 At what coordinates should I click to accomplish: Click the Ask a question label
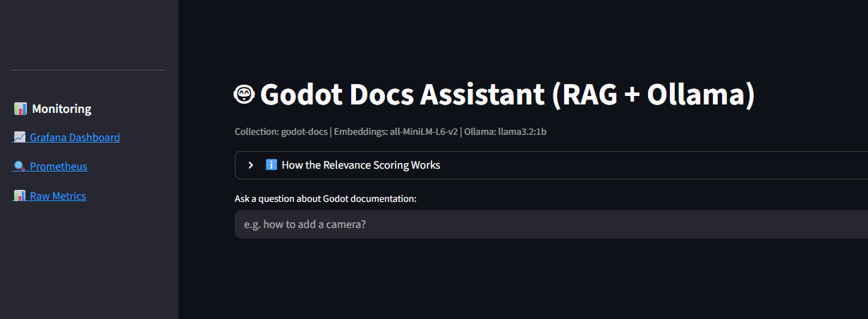(x=326, y=199)
